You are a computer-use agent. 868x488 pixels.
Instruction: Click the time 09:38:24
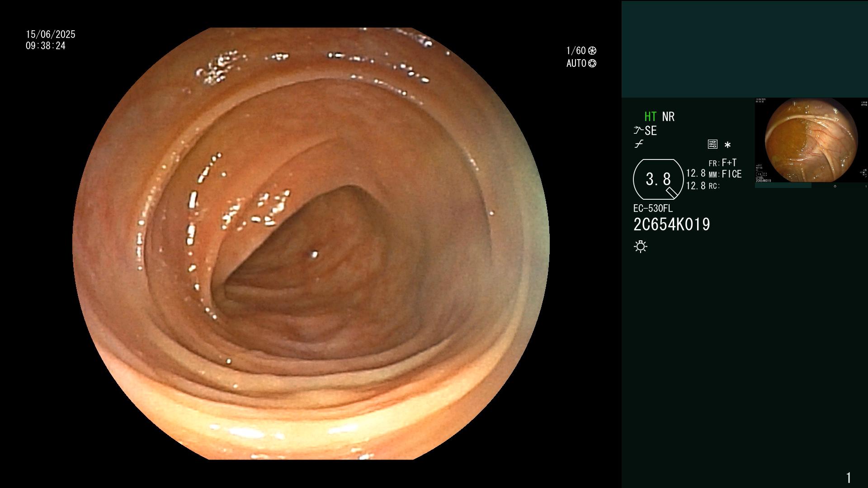click(46, 46)
